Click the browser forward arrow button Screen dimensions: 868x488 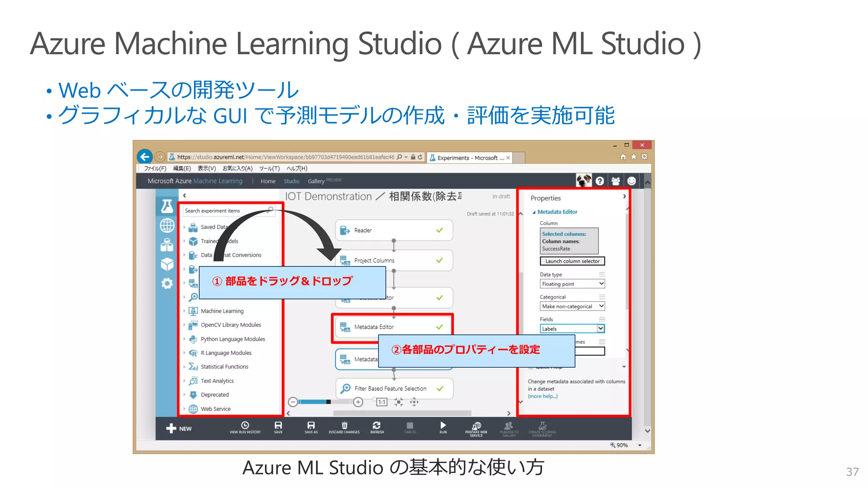pyautogui.click(x=160, y=157)
